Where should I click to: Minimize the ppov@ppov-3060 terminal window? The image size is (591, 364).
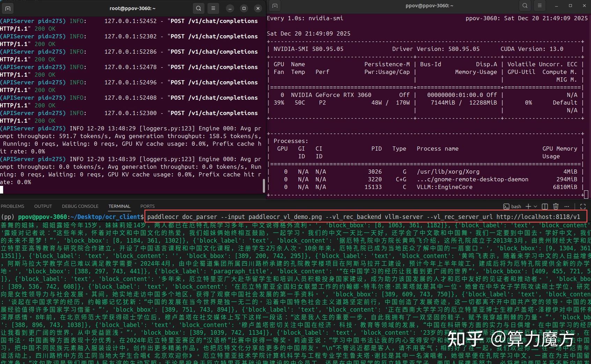(x=556, y=6)
